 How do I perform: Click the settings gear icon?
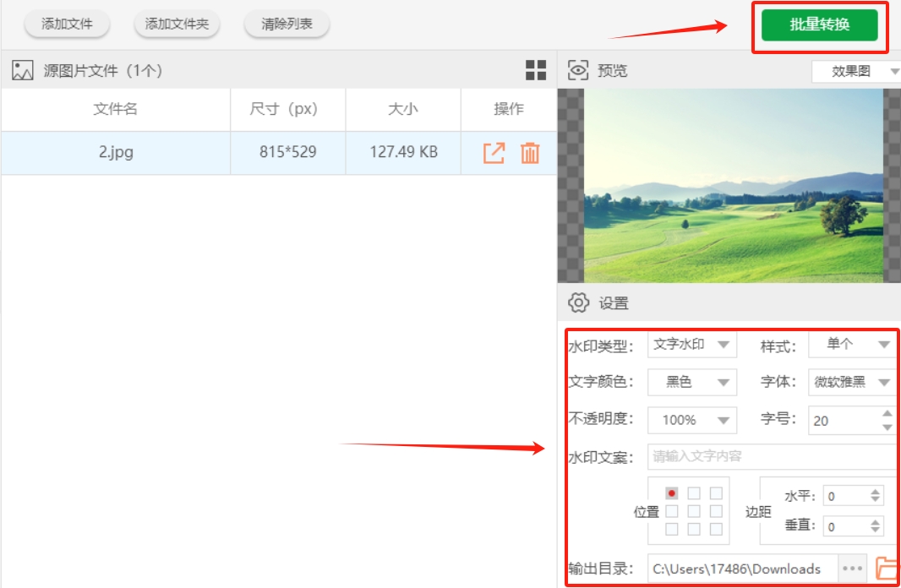[x=579, y=302]
